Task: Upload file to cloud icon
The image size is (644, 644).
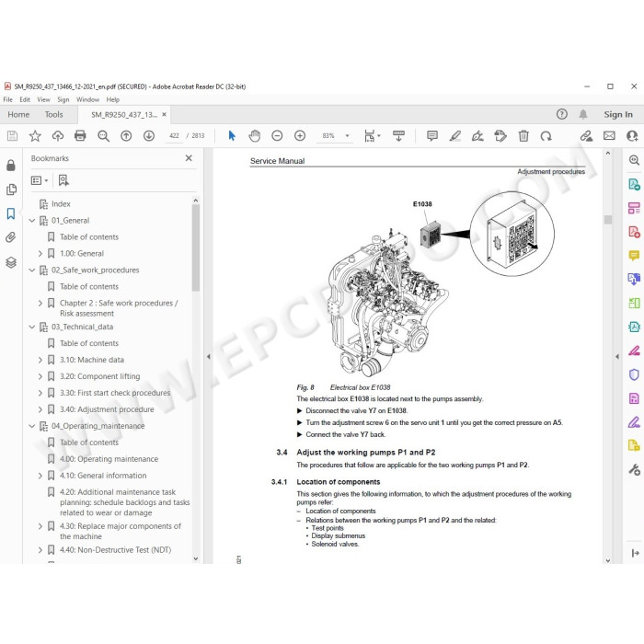Action: (57, 136)
